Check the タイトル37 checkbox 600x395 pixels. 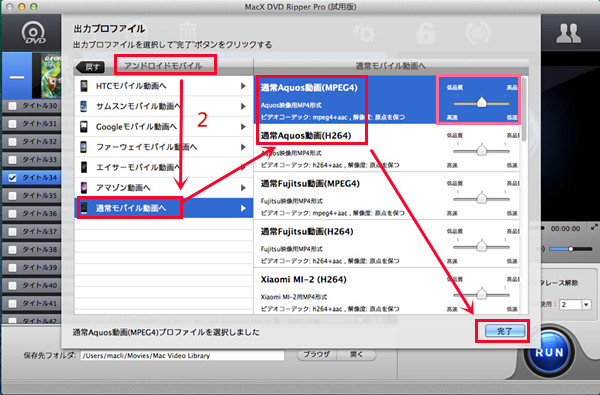[12, 232]
